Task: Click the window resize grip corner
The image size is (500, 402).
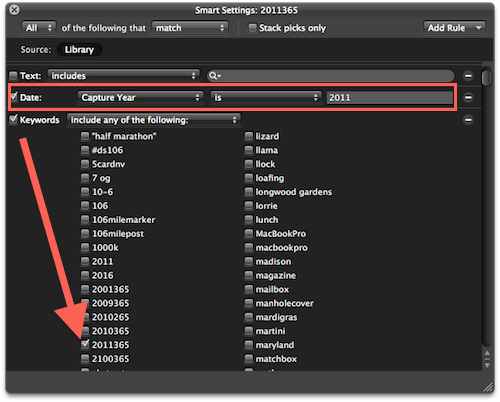Action: coord(488,387)
